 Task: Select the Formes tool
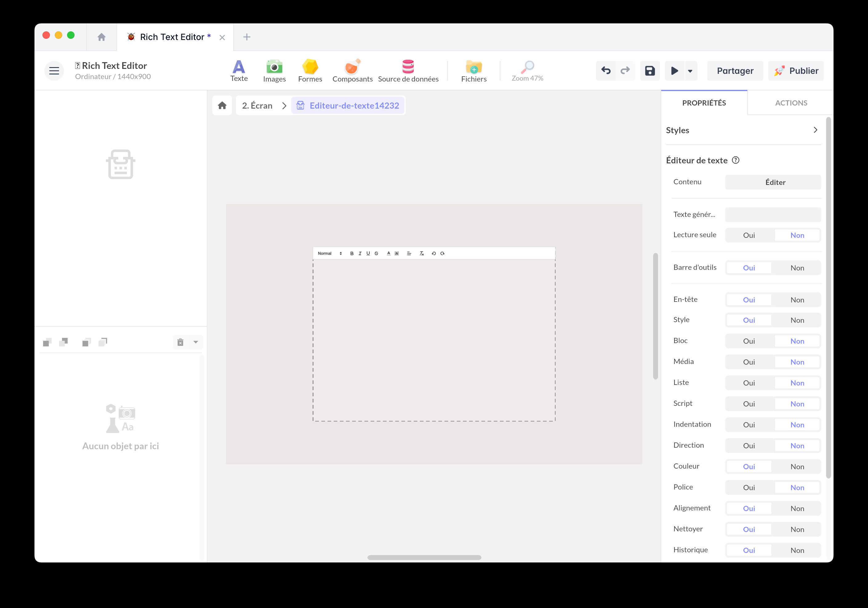click(310, 70)
